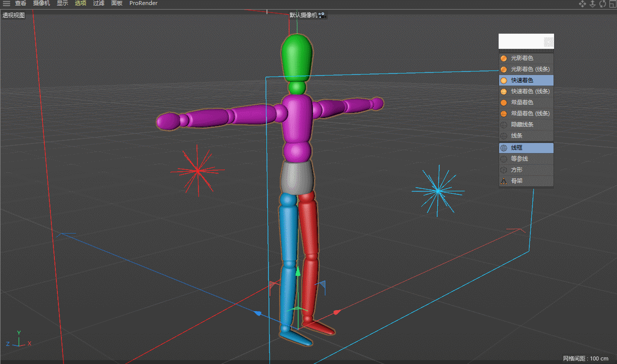
Task: Select the red light object in viewport
Action: pyautogui.click(x=197, y=171)
